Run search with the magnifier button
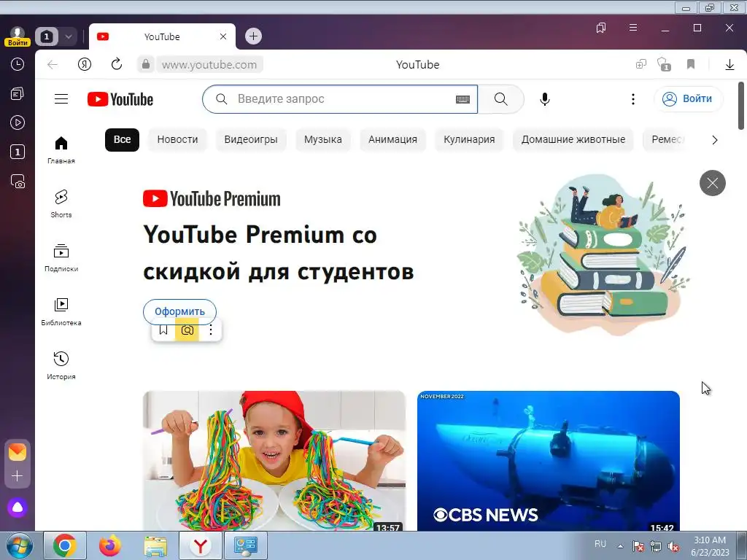The image size is (747, 560). click(500, 99)
